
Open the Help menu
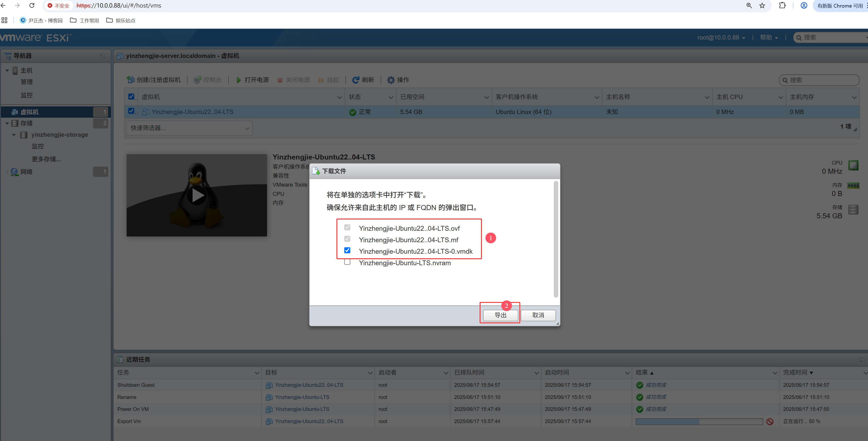768,38
